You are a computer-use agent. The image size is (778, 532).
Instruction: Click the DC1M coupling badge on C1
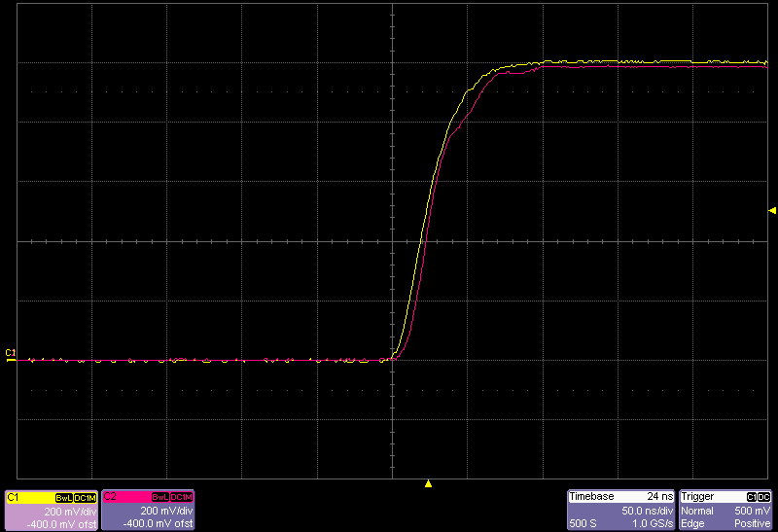coord(85,498)
